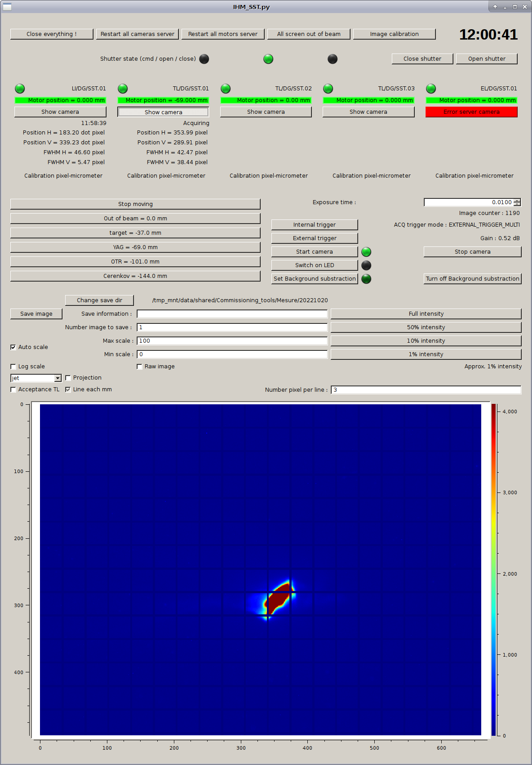The width and height of the screenshot is (532, 765).
Task: Click the Start camera green indicator LED
Action: [366, 252]
